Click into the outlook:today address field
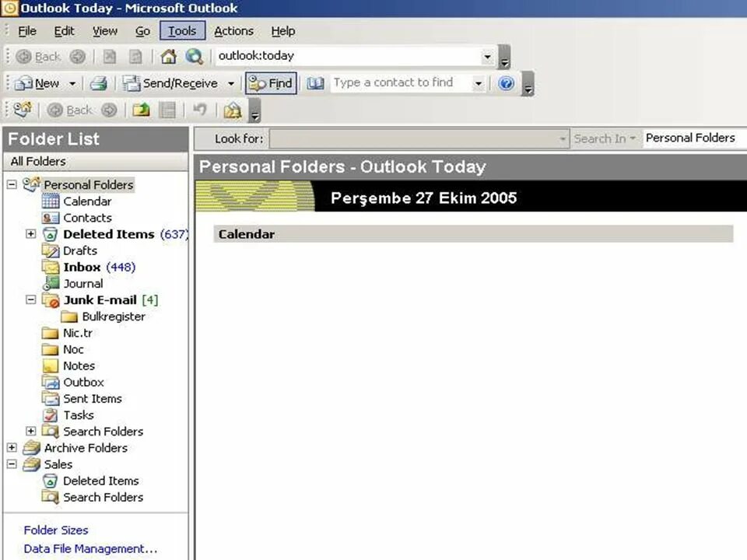 pyautogui.click(x=348, y=56)
